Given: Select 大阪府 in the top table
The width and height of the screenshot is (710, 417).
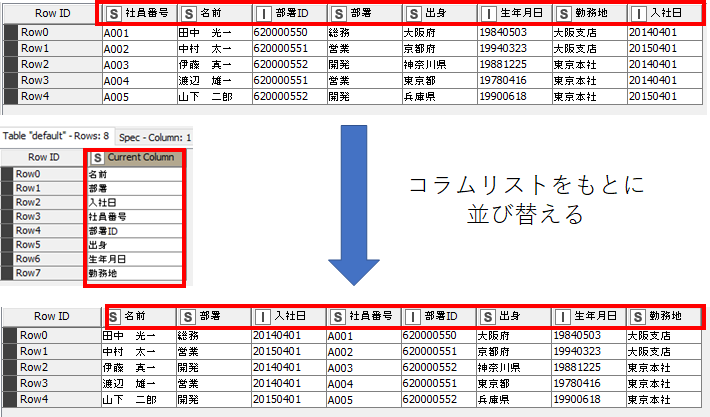Looking at the screenshot, I should pyautogui.click(x=440, y=33).
